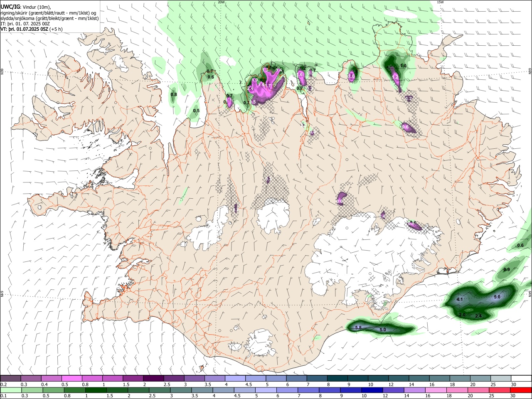Click dark purple upper swatch between 2 and 2.5
This screenshot has width=532, height=399.
(153, 378)
